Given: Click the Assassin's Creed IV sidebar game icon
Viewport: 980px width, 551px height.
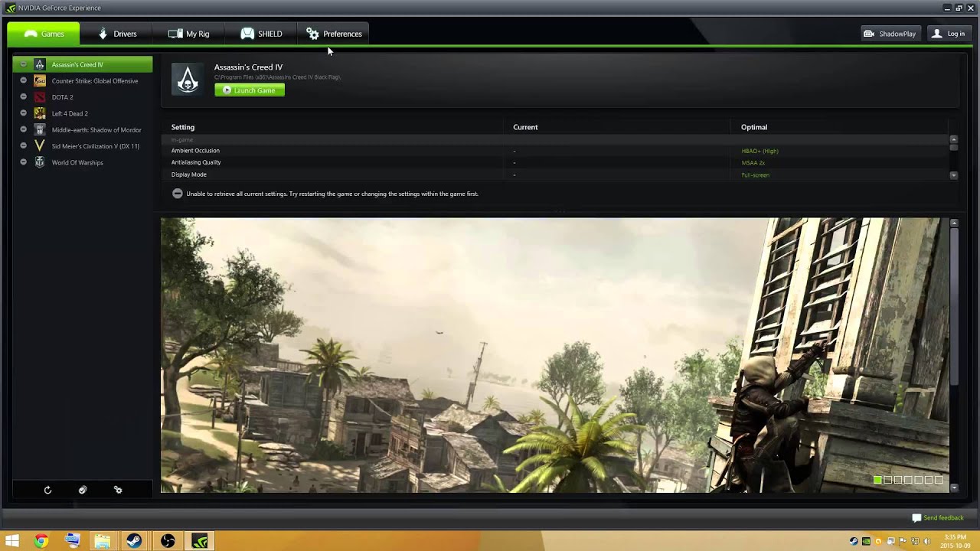Looking at the screenshot, I should click(40, 64).
